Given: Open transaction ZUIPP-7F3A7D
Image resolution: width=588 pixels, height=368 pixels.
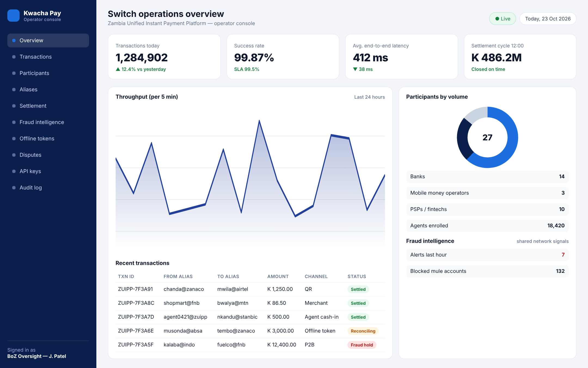Looking at the screenshot, I should (136, 317).
